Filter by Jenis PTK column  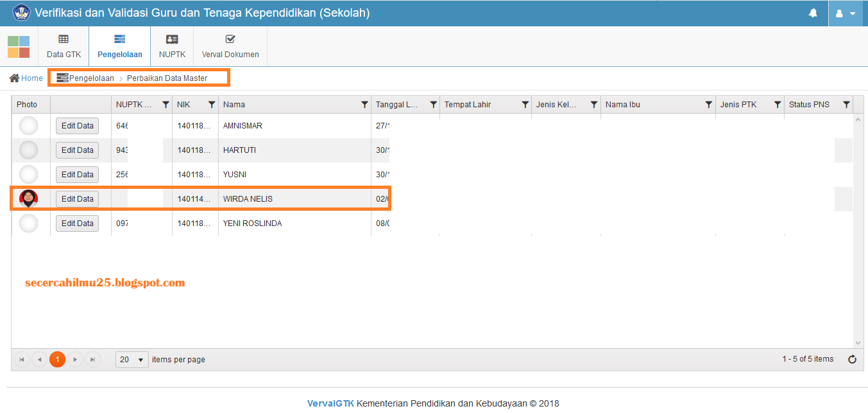click(777, 105)
